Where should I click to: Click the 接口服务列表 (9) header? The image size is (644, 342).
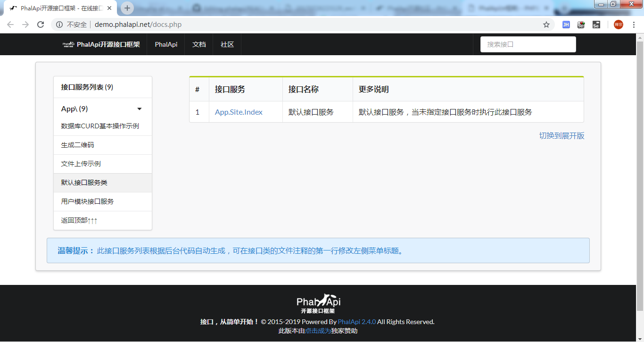coord(103,87)
